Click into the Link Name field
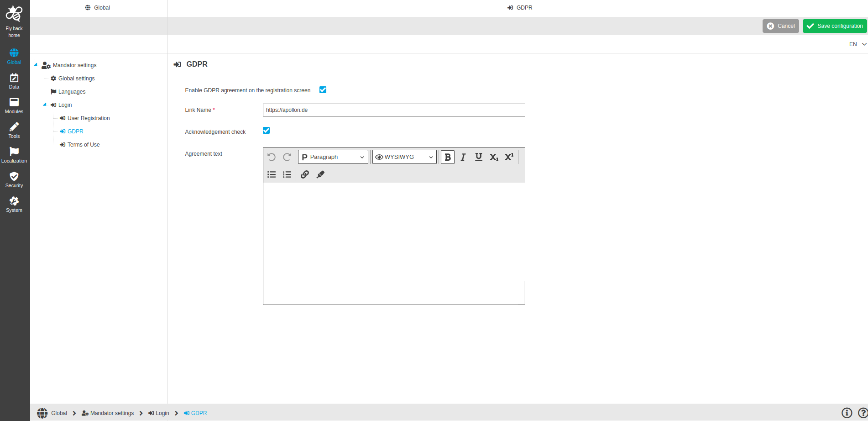868x421 pixels. 393,110
